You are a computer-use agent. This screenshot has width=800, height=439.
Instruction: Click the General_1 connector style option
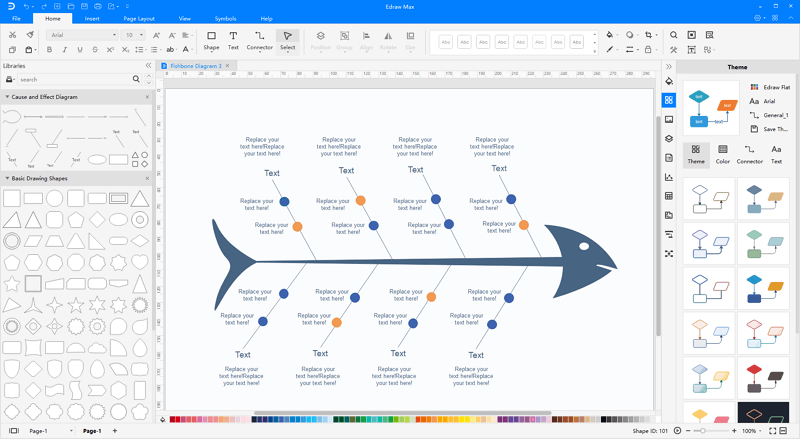(770, 115)
